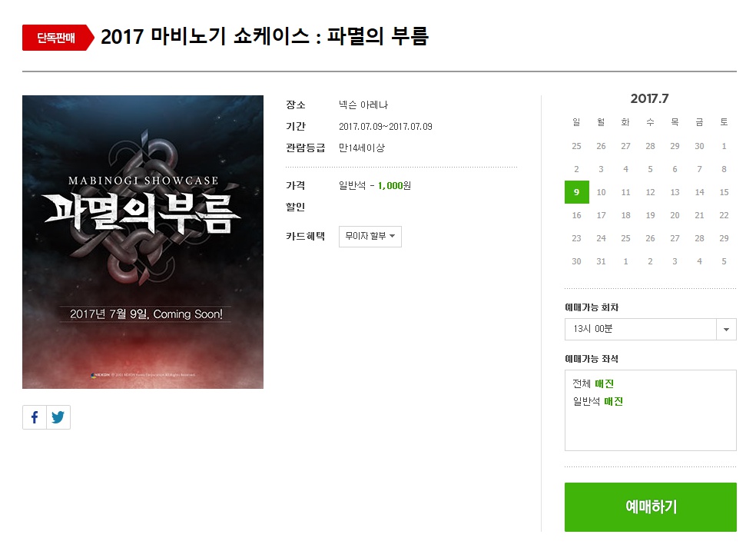Click the 넥슨 아레나 venue text
756x551 pixels.
tap(363, 105)
